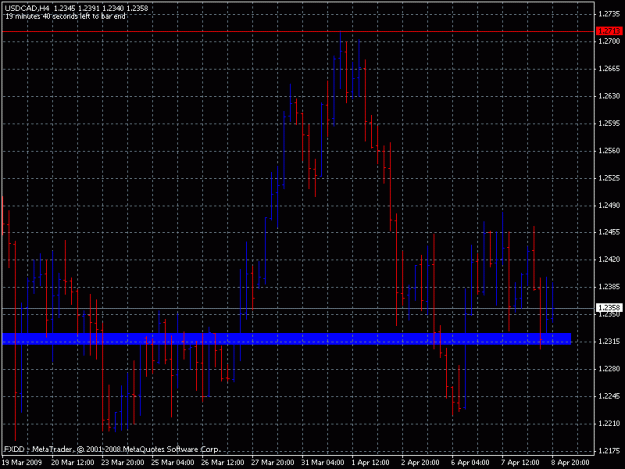This screenshot has height=469, width=625.
Task: Click the 1.2560 price axis label
Action: pos(609,150)
